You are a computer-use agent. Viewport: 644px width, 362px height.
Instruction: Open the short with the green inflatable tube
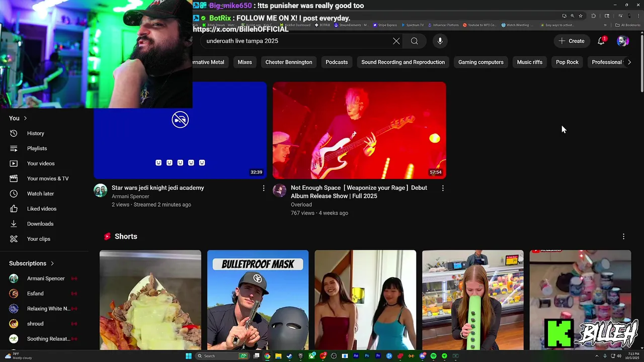click(473, 300)
